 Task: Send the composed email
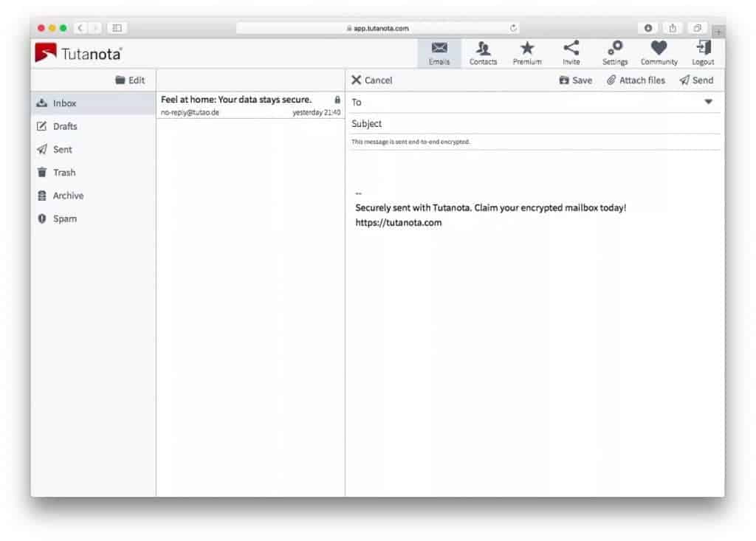696,80
